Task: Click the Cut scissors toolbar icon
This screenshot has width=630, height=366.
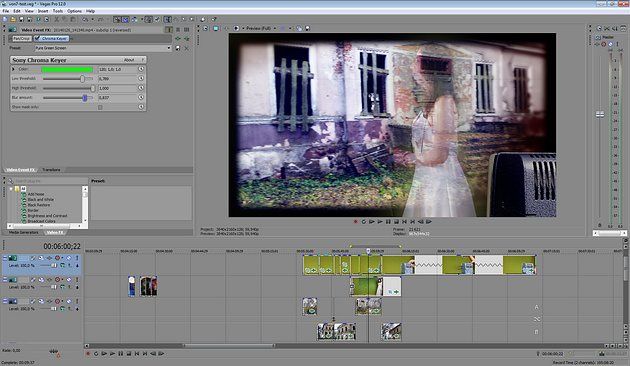Action: (x=57, y=19)
